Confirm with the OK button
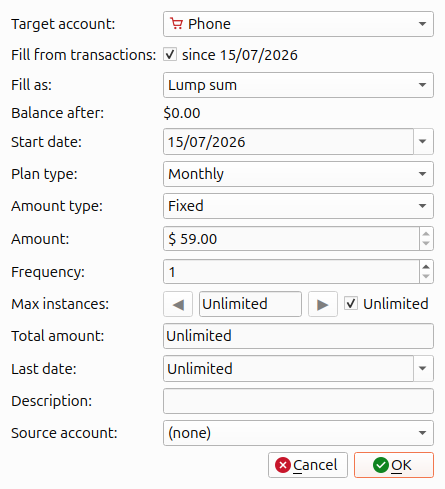 click(x=394, y=465)
